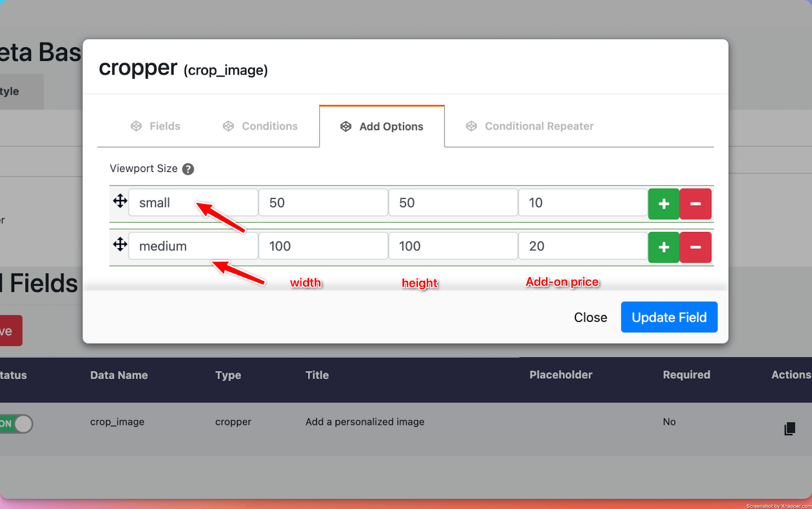Go to Conditional Repeater tab

pos(530,126)
